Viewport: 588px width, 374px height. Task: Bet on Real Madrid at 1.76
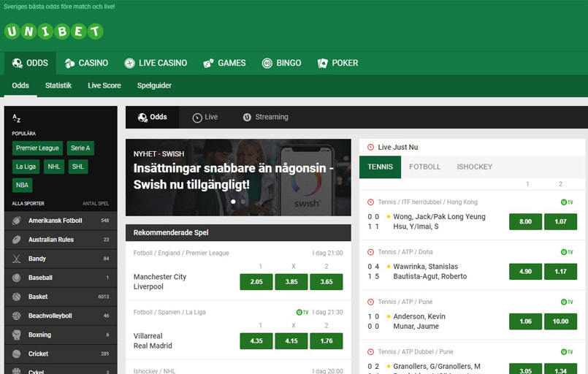(327, 341)
